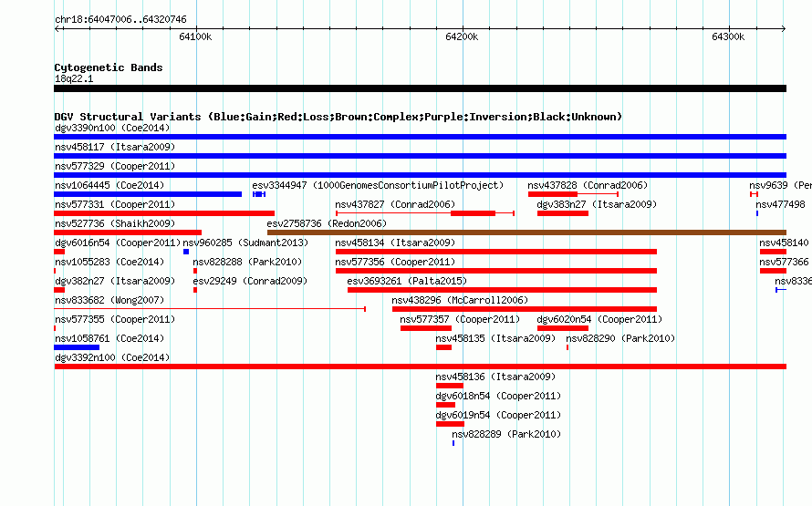Select esv3693261 (Palta2015) label
This screenshot has width=812, height=506.
(x=407, y=281)
